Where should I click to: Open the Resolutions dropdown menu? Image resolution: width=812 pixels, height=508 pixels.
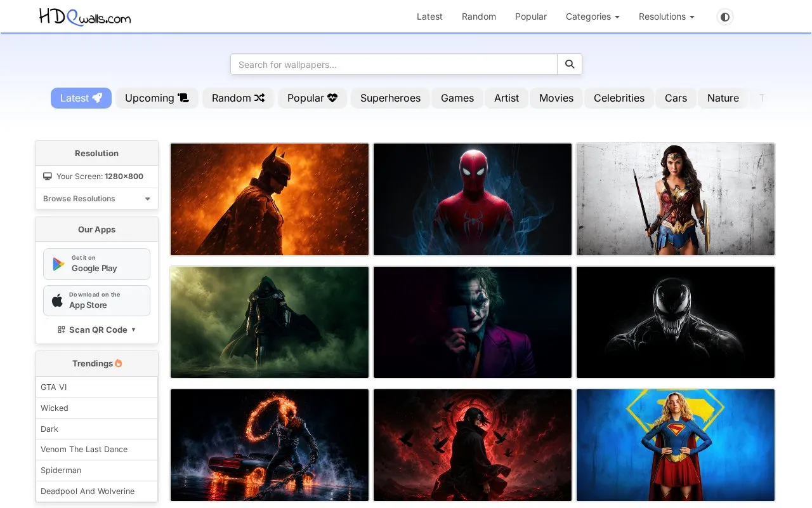pos(667,17)
